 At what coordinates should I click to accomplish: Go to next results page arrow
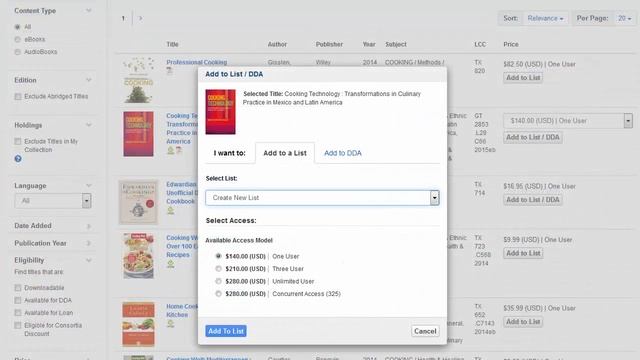(140, 18)
